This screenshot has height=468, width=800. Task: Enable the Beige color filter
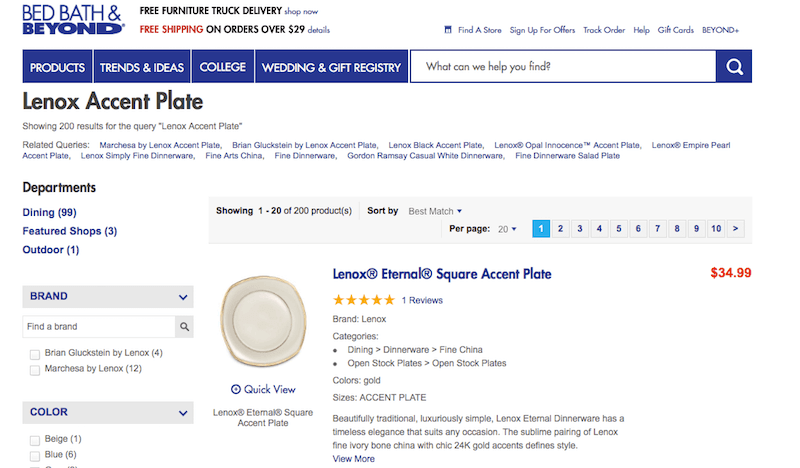coord(35,440)
